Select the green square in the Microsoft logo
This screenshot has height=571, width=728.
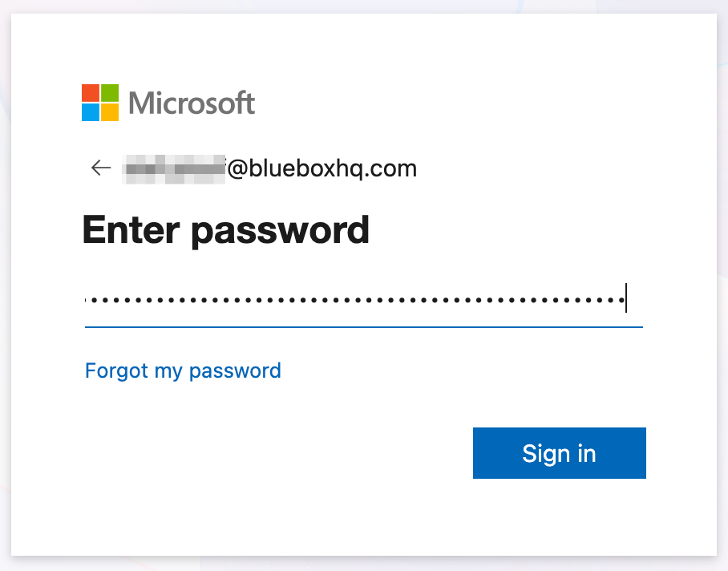pyautogui.click(x=109, y=92)
